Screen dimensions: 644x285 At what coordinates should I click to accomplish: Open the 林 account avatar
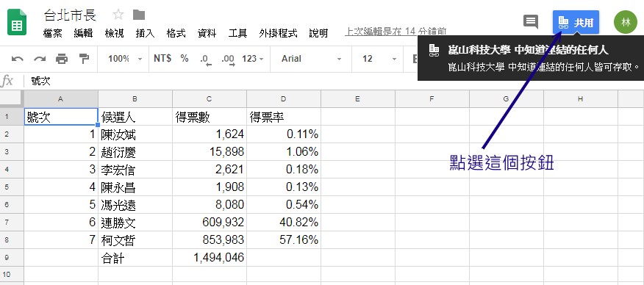626,22
